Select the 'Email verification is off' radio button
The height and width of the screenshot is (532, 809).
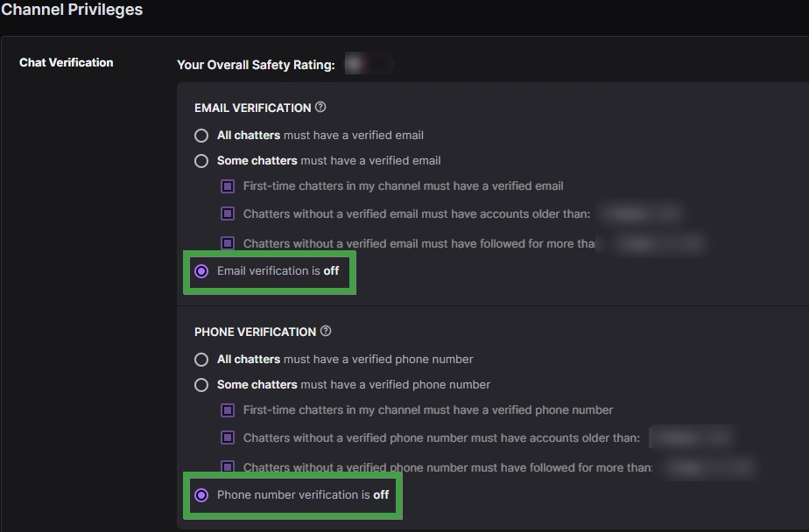[201, 271]
